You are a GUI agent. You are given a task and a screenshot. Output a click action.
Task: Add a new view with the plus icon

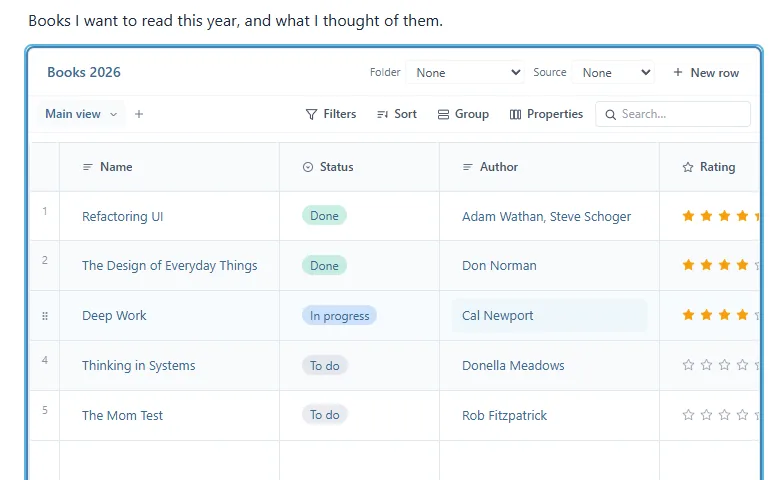139,114
